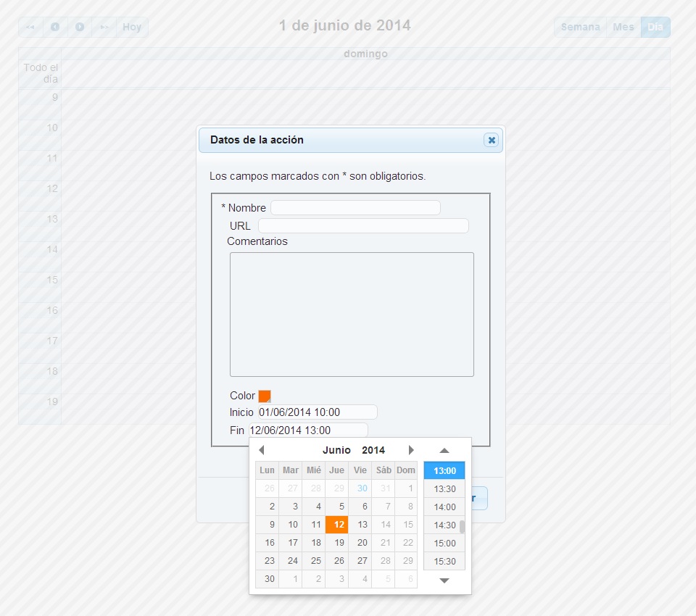The height and width of the screenshot is (616, 696).
Task: Pick June 8 in the date picker
Action: pyautogui.click(x=406, y=507)
